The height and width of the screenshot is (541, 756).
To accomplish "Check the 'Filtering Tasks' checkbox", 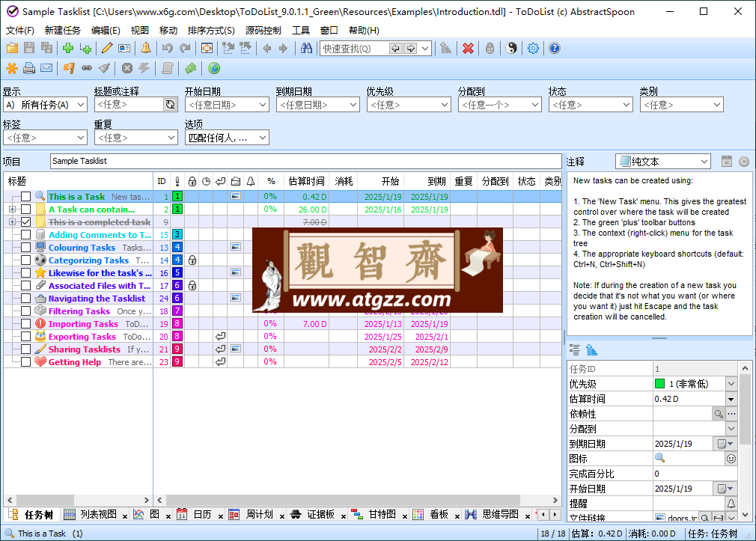I will [26, 311].
